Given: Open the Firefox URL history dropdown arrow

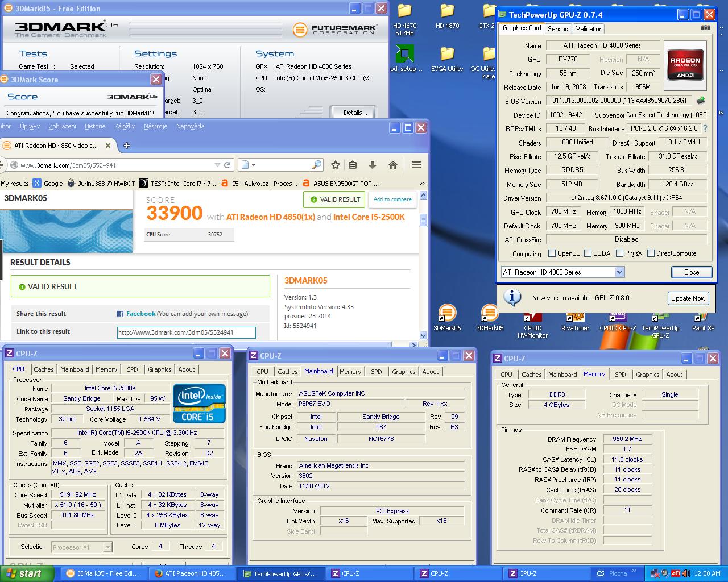Looking at the screenshot, I should pyautogui.click(x=217, y=165).
